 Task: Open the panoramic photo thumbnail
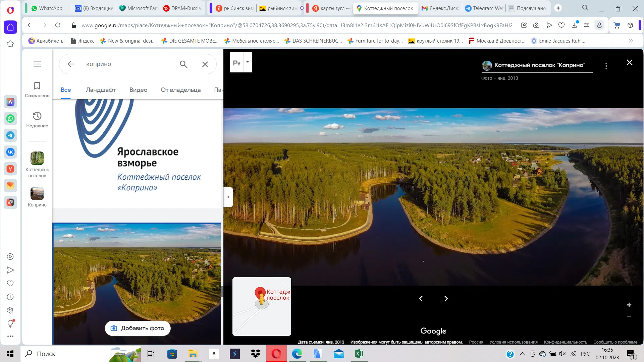[137, 284]
